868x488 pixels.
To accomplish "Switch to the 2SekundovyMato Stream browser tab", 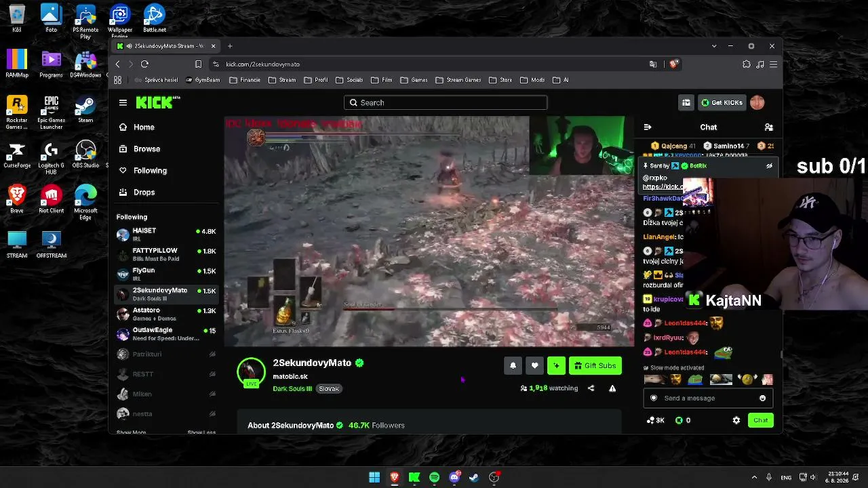I will pyautogui.click(x=166, y=46).
